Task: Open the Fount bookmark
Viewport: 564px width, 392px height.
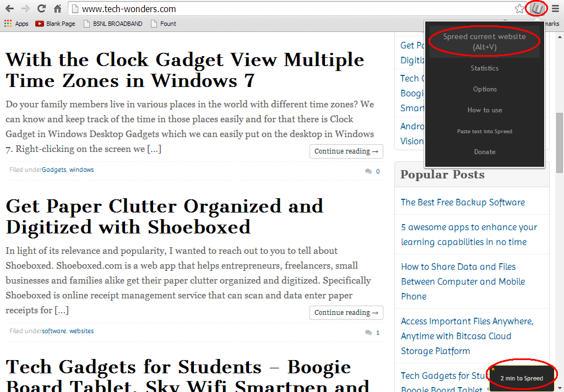Action: [x=164, y=24]
